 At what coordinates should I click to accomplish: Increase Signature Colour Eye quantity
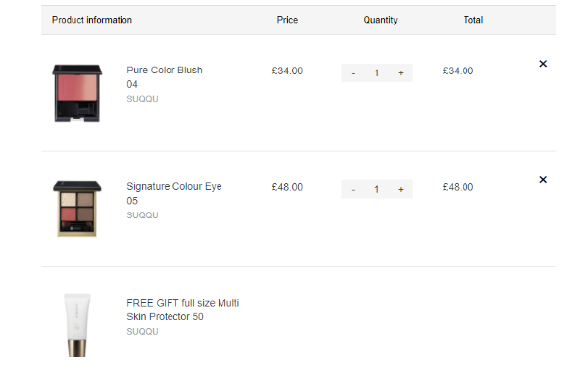401,189
